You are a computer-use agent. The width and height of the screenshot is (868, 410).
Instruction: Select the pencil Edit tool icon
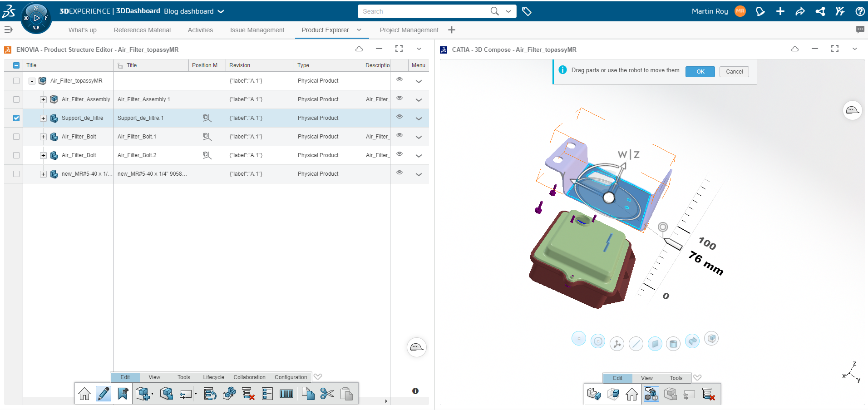click(x=104, y=394)
